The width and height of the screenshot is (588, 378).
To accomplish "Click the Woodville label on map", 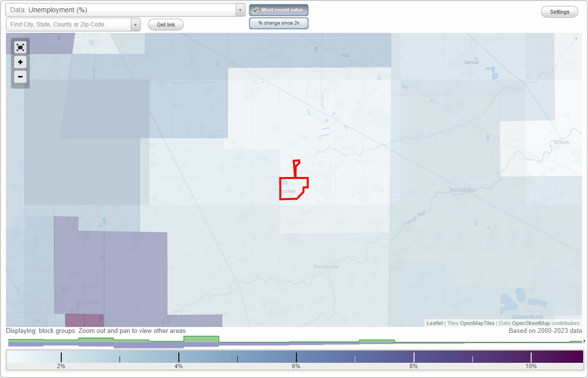I will tap(462, 189).
